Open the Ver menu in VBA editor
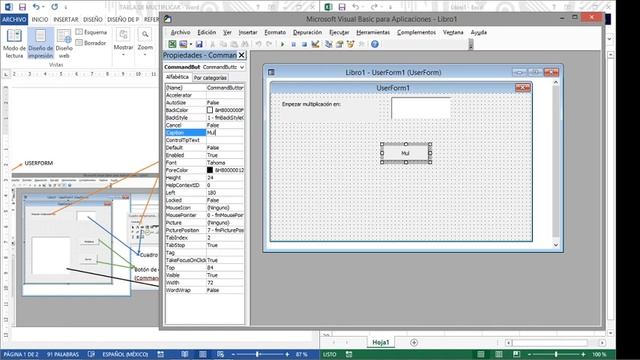This screenshot has height=360, width=640. pos(227,32)
